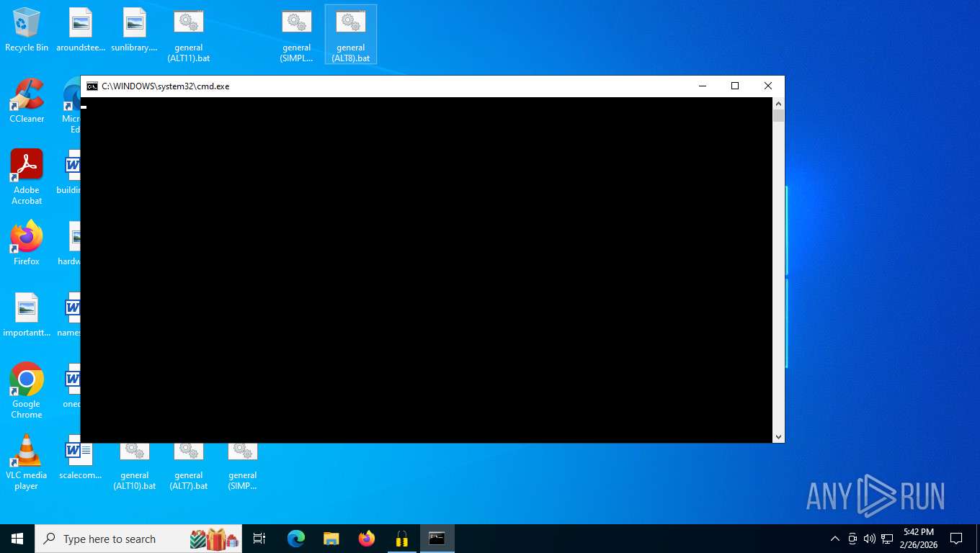Launch Firefox from the taskbar
980x553 pixels.
[x=367, y=539]
